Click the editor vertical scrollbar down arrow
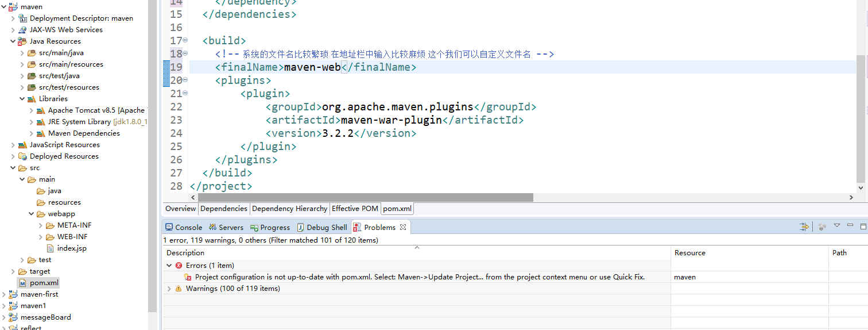Image resolution: width=868 pixels, height=330 pixels. tap(861, 187)
